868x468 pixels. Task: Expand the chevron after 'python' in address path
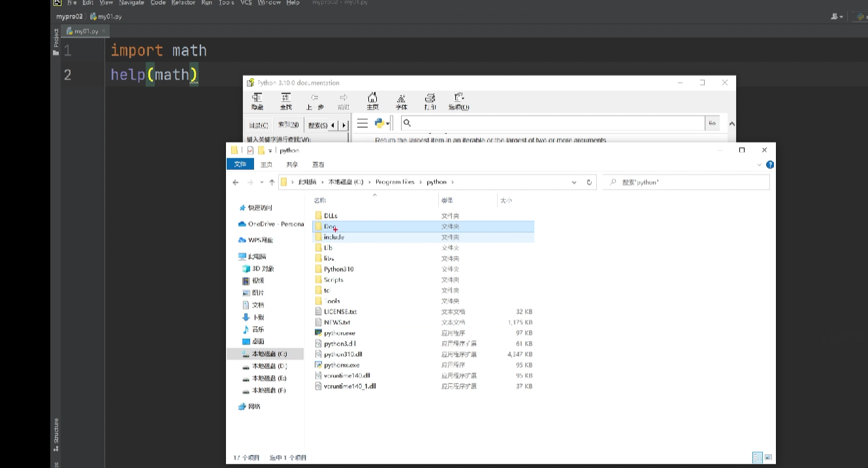pyautogui.click(x=452, y=182)
